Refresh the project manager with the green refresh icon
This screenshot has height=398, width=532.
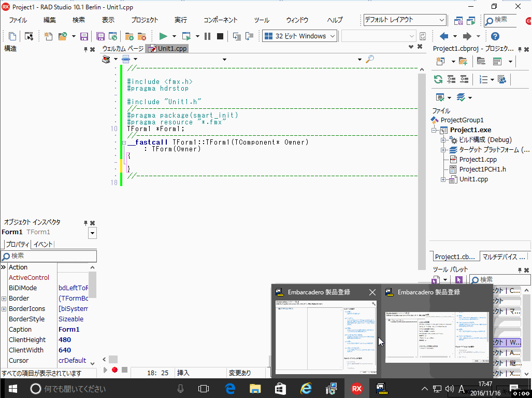coord(438,79)
